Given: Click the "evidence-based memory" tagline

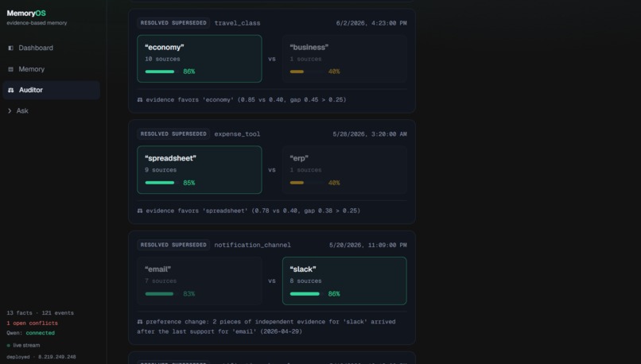Looking at the screenshot, I should tap(37, 23).
